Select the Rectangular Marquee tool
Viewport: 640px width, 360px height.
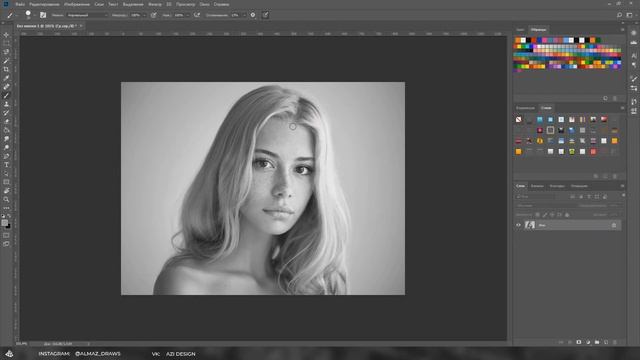click(6, 44)
